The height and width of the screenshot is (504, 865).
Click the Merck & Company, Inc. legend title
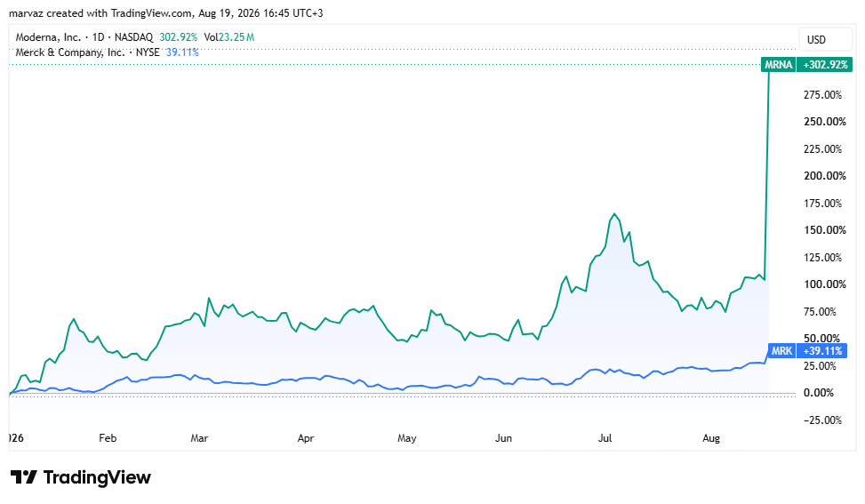coord(70,52)
